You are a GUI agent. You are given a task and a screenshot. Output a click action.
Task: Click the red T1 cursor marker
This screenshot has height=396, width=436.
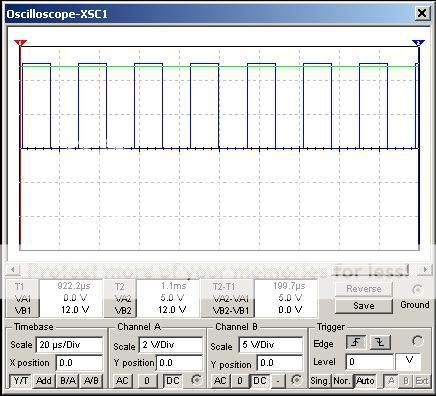click(x=20, y=43)
